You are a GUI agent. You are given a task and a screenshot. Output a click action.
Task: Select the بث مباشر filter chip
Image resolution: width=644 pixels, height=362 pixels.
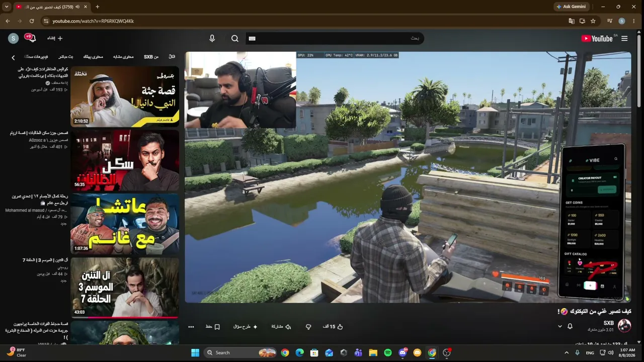(65, 57)
